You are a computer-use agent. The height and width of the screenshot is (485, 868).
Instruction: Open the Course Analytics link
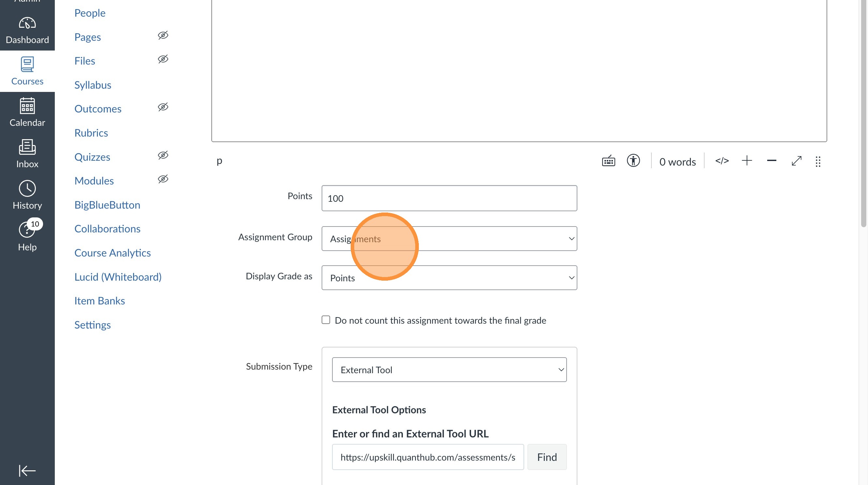click(112, 253)
